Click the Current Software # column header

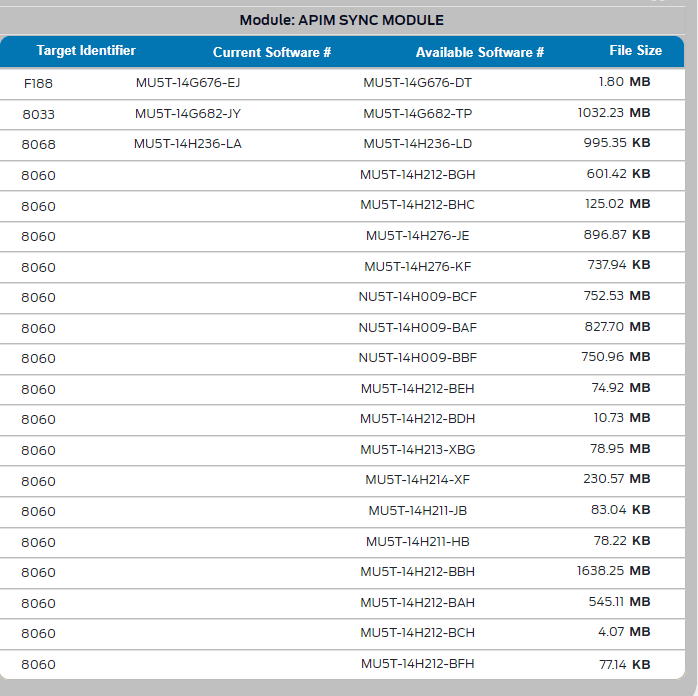click(x=272, y=52)
